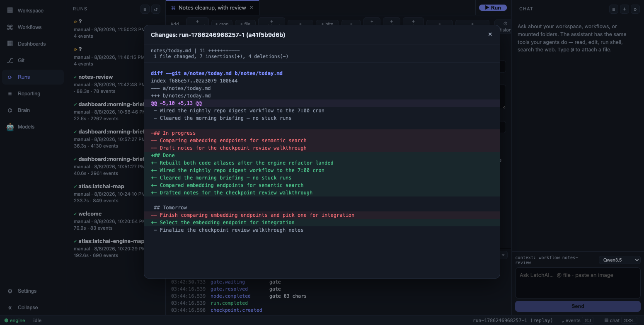Image resolution: width=644 pixels, height=325 pixels.
Task: Add a file node
Action: point(245,24)
